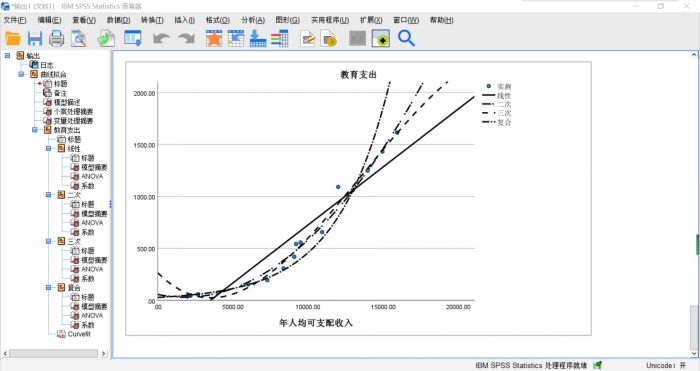The width and height of the screenshot is (700, 371).
Task: Open the 编辑(E) menu
Action: [49, 20]
